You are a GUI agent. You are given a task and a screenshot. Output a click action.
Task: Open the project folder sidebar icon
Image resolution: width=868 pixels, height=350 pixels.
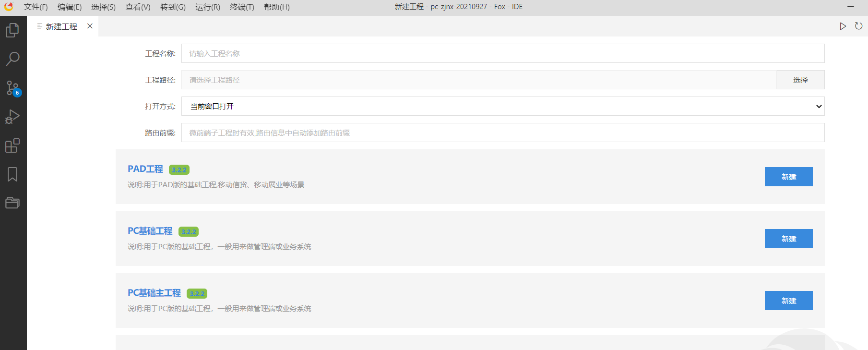pos(12,203)
